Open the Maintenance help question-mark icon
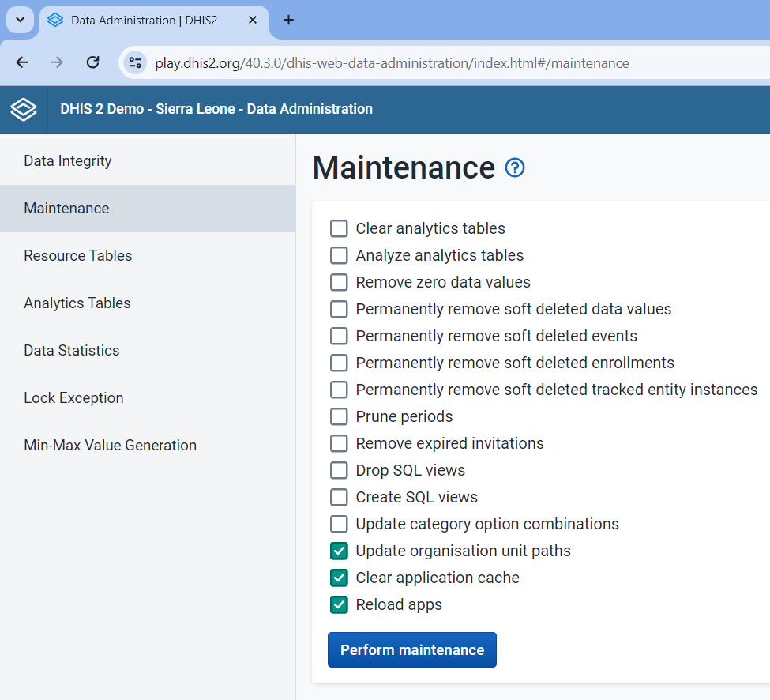 [x=515, y=168]
